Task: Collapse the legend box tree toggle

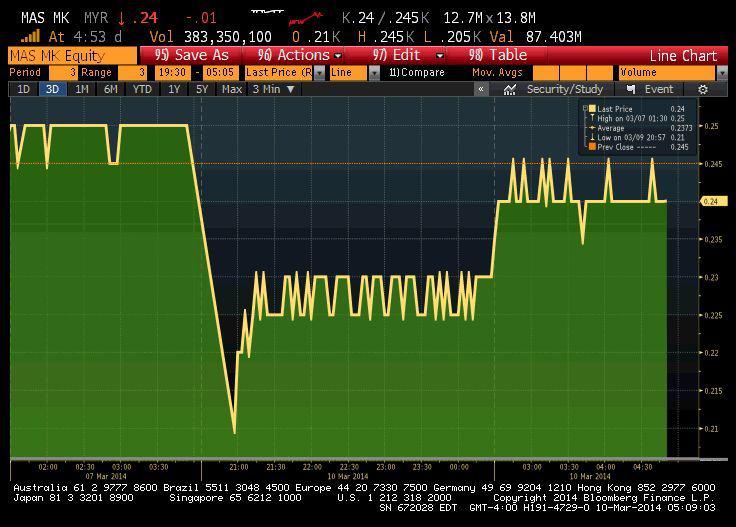Action: click(x=583, y=108)
